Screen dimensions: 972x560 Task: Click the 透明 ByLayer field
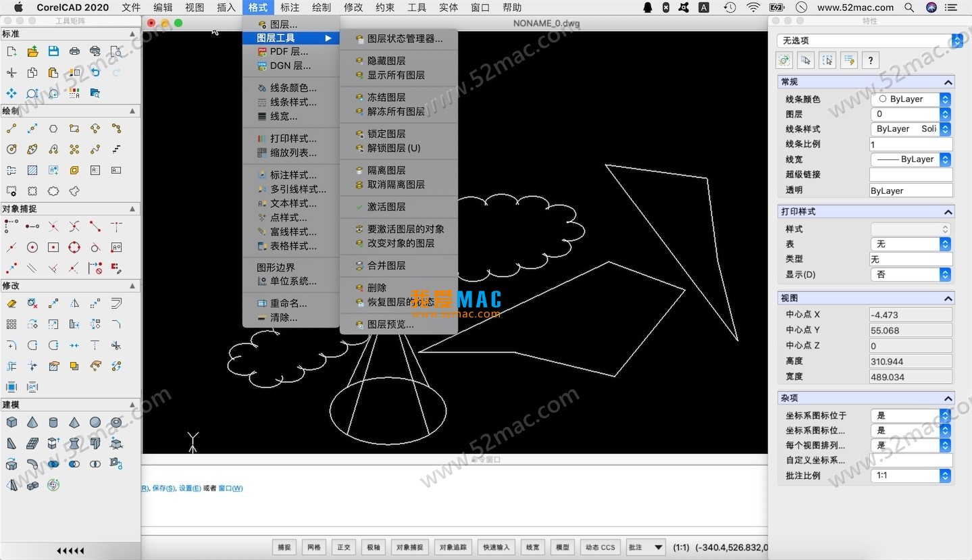pyautogui.click(x=911, y=190)
